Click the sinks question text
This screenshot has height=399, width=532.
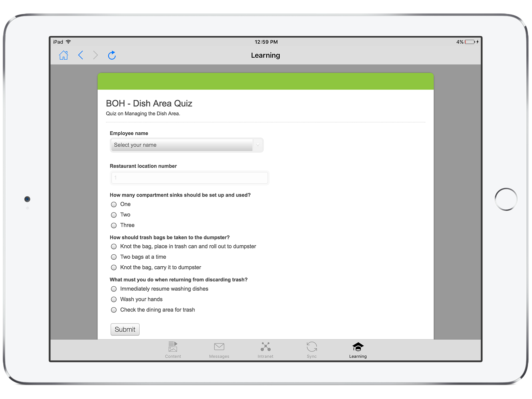click(x=180, y=195)
